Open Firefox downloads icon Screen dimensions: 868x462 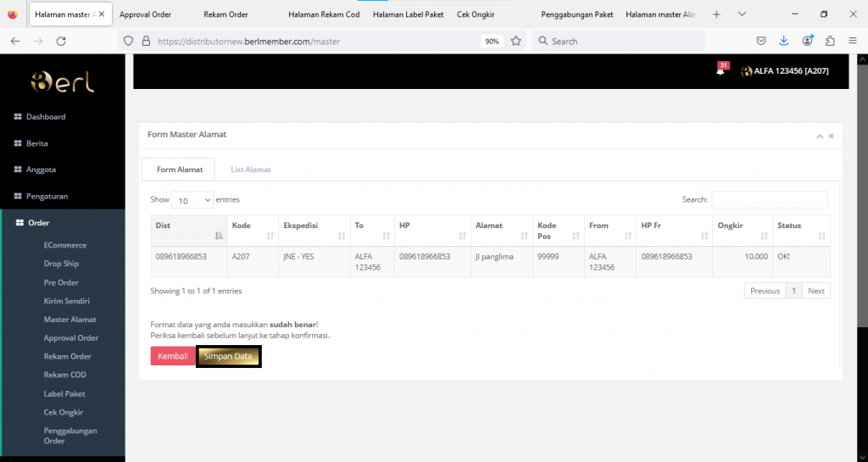pos(784,41)
